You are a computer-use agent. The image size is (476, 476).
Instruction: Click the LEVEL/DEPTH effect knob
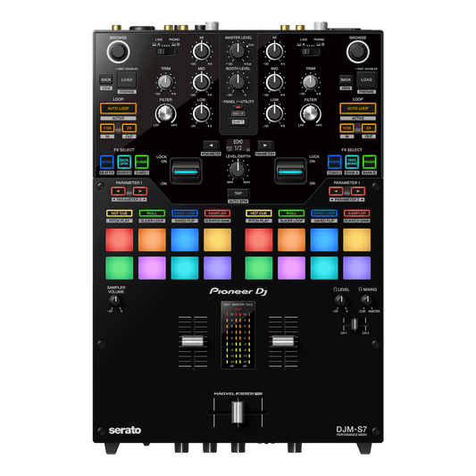[238, 170]
